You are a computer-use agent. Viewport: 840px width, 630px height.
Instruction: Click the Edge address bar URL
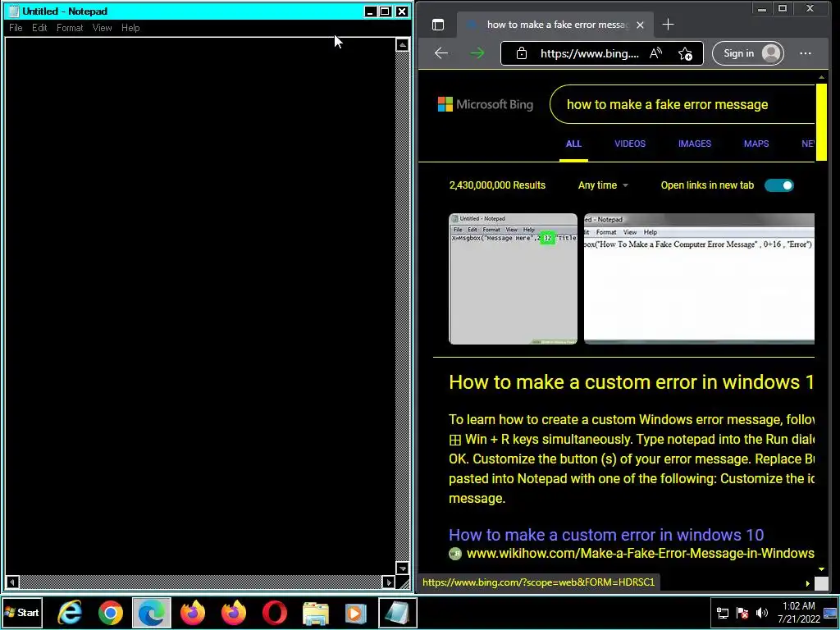pos(589,53)
